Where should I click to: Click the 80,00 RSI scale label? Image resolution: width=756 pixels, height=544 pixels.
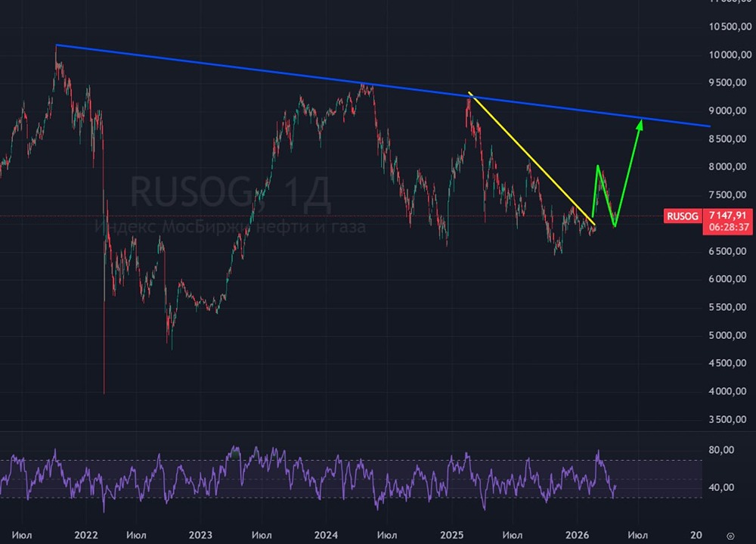coord(721,450)
